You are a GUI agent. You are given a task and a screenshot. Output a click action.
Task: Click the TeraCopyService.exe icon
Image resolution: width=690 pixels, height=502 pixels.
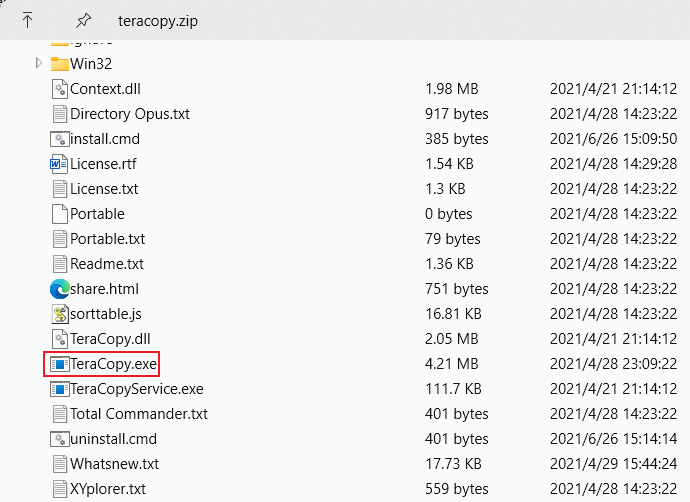[59, 389]
